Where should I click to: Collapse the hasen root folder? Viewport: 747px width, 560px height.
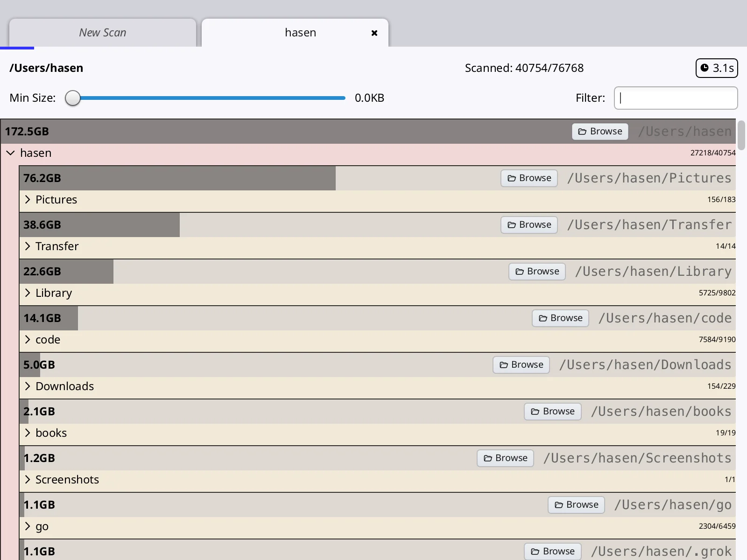click(10, 153)
